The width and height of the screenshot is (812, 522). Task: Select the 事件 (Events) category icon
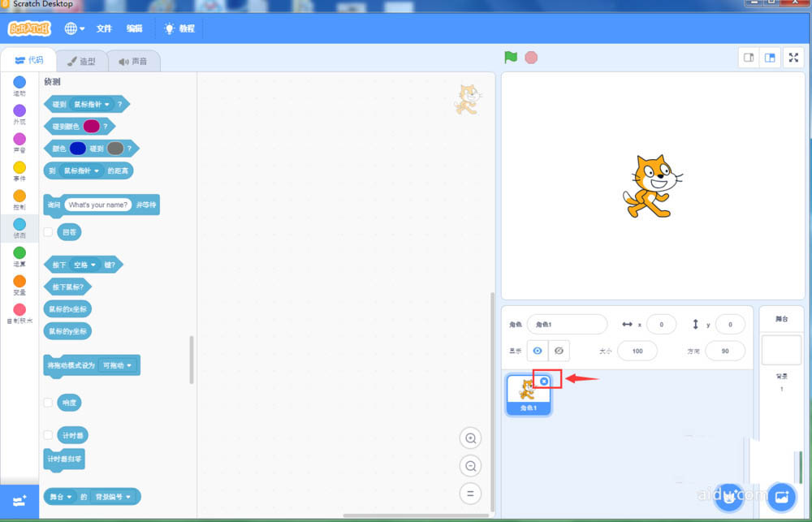tap(19, 166)
